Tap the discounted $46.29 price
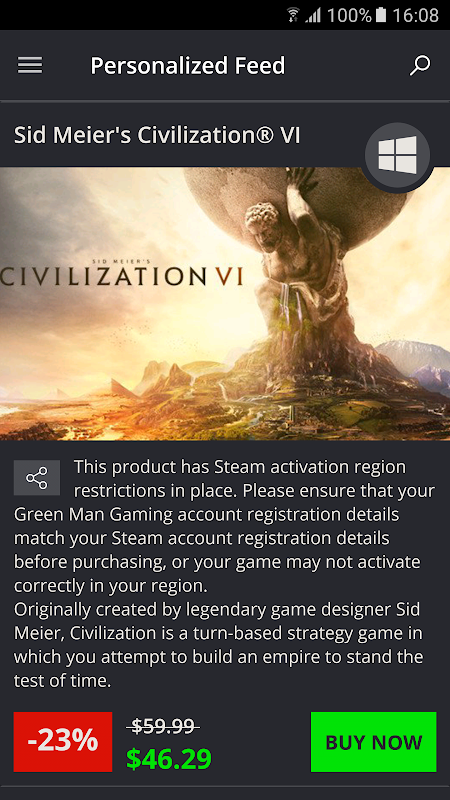 pos(169,759)
